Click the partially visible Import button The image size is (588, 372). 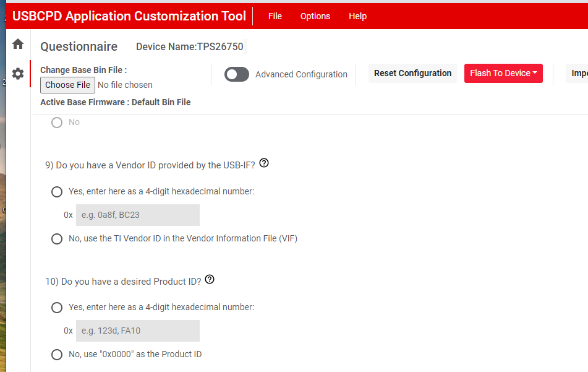(579, 73)
